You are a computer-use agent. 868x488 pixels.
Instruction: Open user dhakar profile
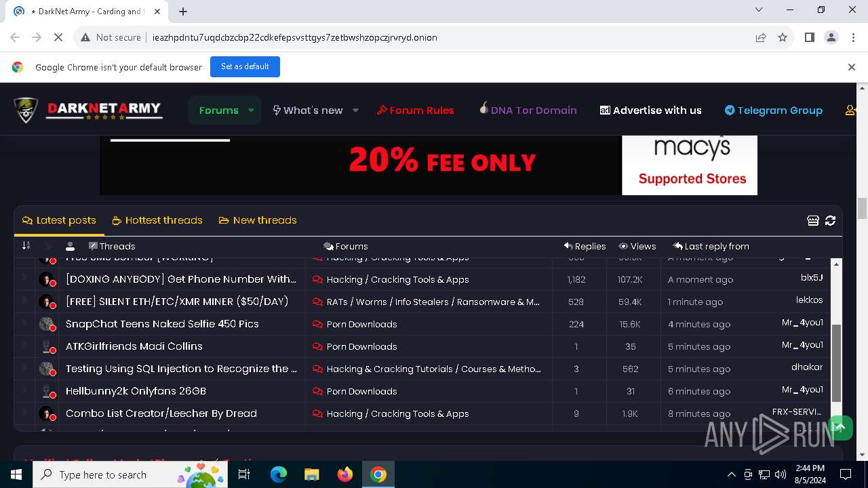pos(807,367)
